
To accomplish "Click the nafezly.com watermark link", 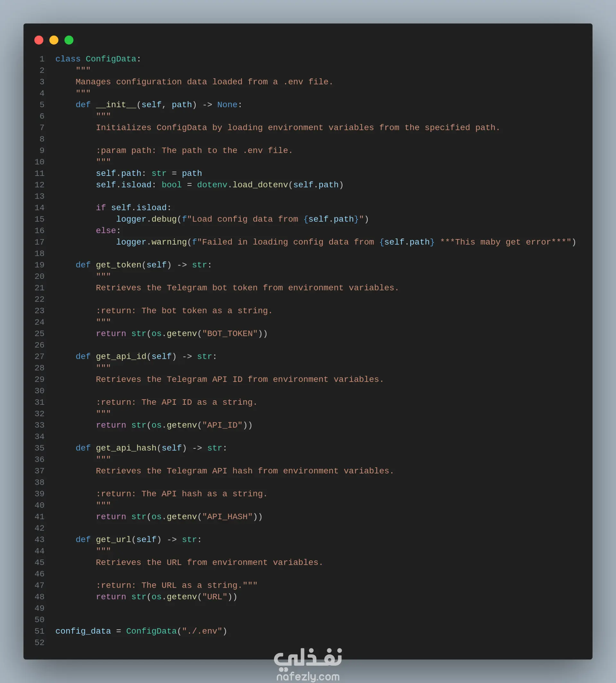I will (x=308, y=676).
